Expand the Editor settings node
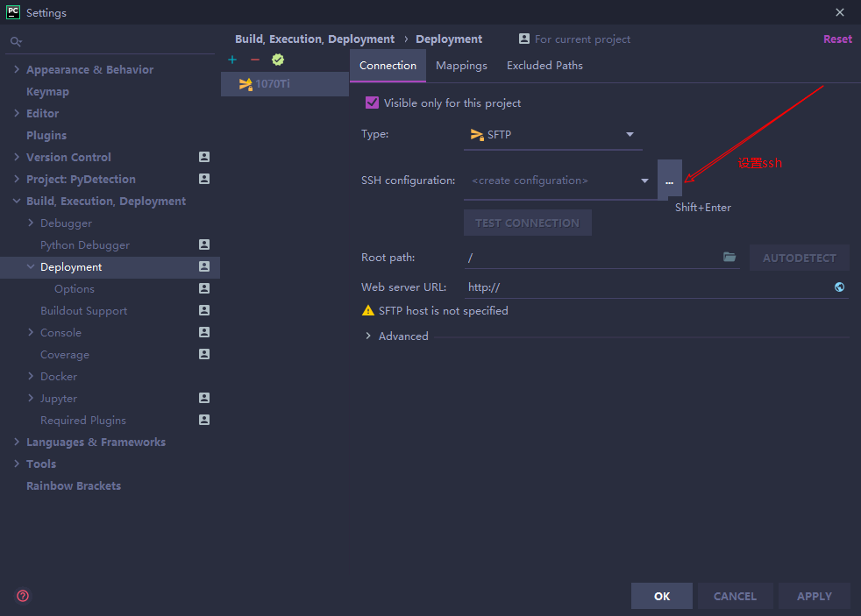The image size is (861, 616). [x=17, y=113]
